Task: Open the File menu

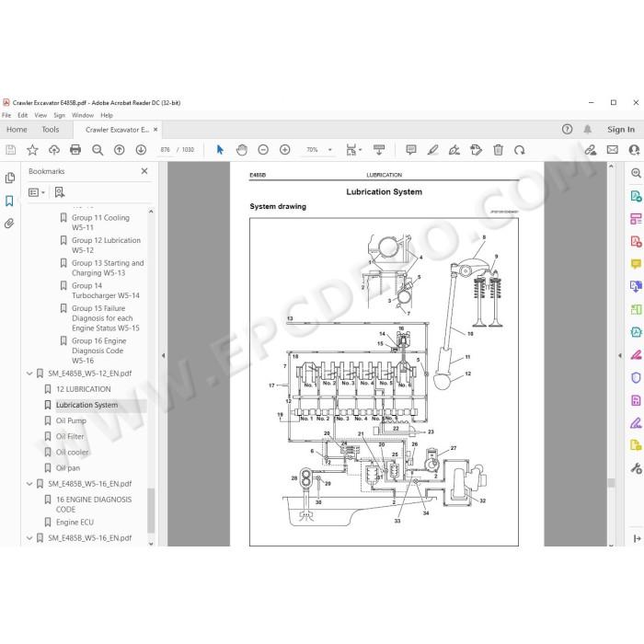Action: [6, 115]
